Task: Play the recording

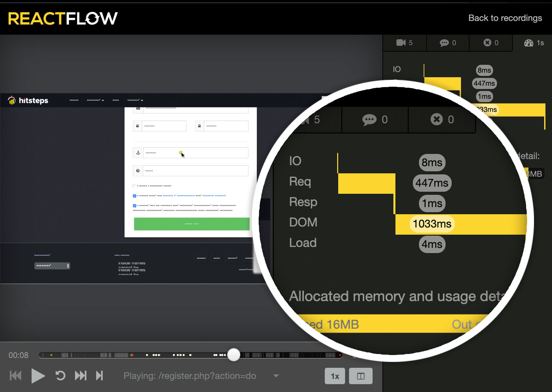Action: tap(38, 376)
